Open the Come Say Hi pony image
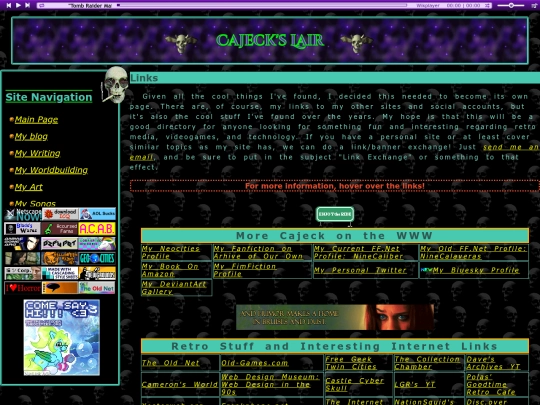Viewport: 540px width, 405px height. [x=62, y=338]
